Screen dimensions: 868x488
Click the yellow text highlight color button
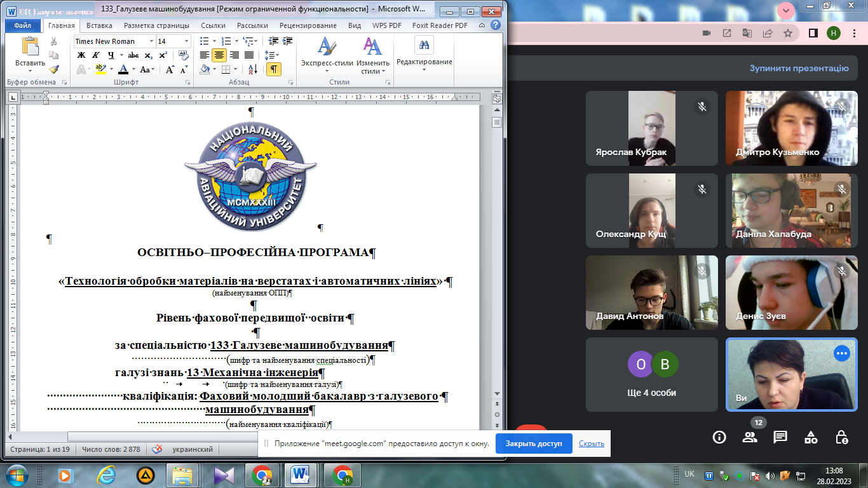pyautogui.click(x=100, y=69)
